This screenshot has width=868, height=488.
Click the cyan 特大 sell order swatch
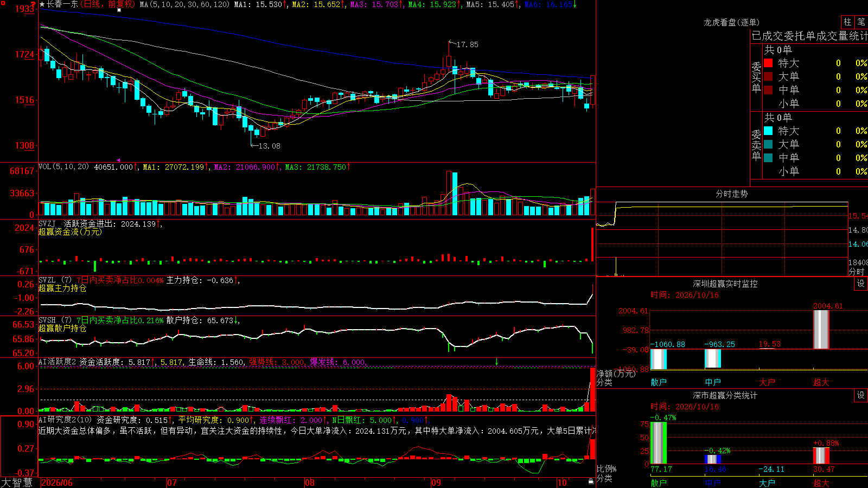coord(768,131)
